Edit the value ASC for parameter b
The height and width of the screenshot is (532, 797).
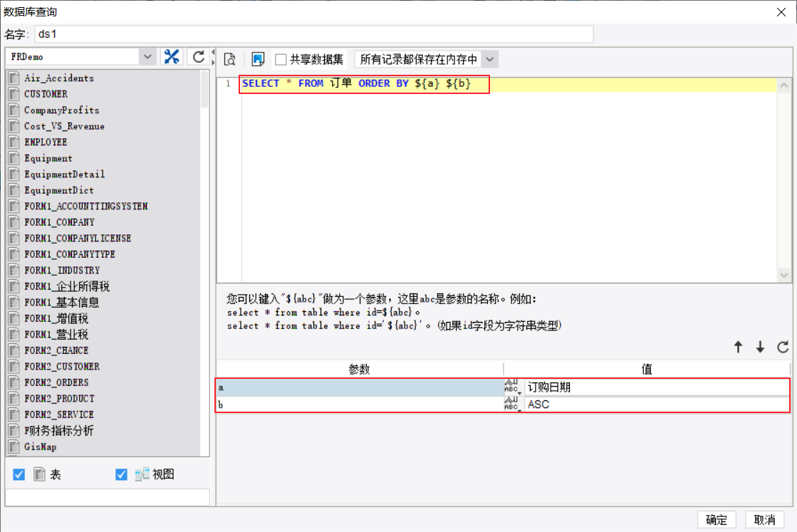click(x=657, y=405)
